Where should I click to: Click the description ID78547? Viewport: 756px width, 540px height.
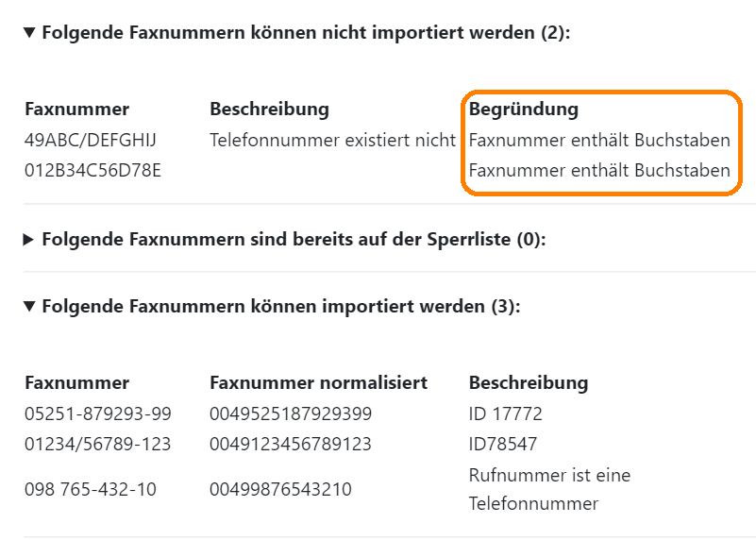point(503,444)
